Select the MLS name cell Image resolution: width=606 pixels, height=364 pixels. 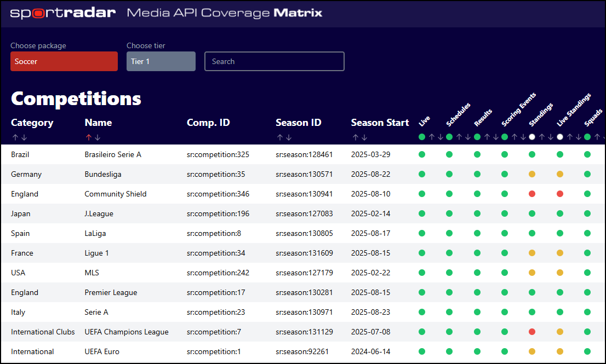(x=92, y=273)
